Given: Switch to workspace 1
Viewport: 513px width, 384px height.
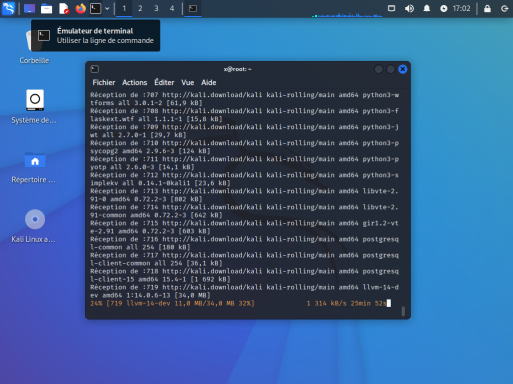Looking at the screenshot, I should pos(124,8).
